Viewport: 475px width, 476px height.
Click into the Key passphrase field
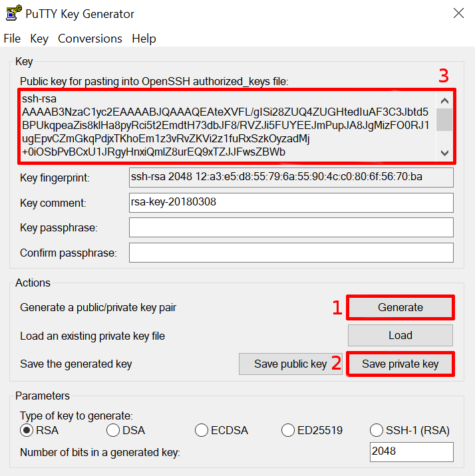click(x=291, y=227)
